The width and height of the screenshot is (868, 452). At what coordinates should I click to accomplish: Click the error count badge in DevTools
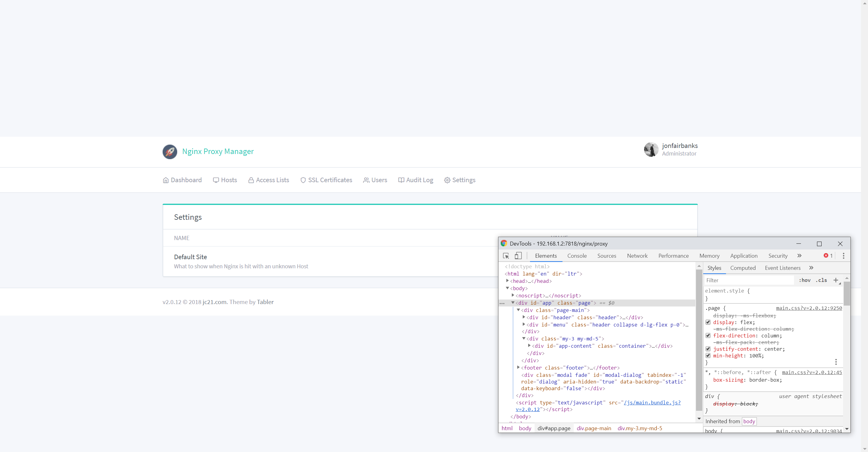pyautogui.click(x=828, y=256)
